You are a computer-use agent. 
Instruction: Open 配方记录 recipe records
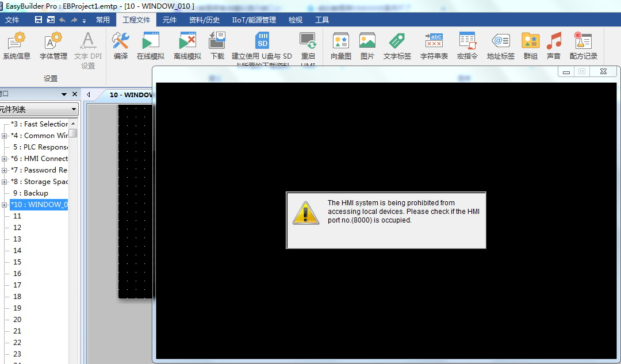(584, 45)
